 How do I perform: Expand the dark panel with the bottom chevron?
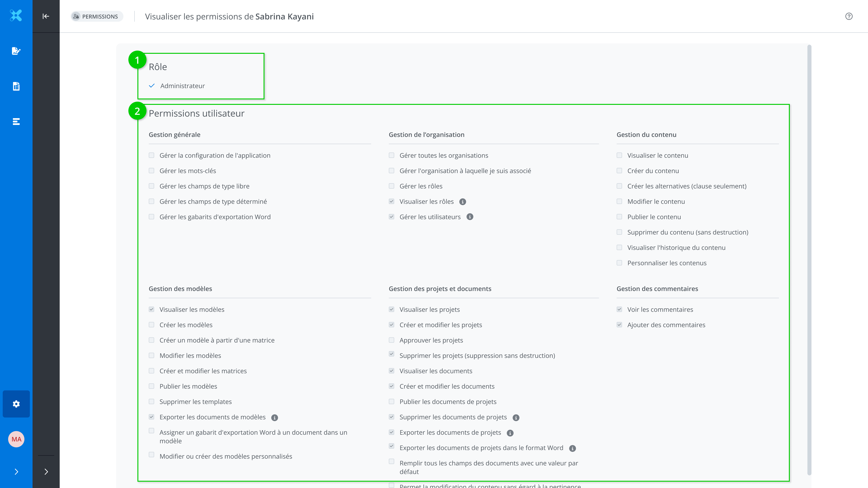point(46,472)
